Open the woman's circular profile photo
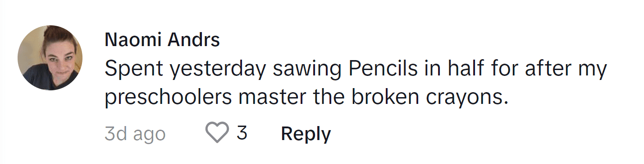This screenshot has height=164, width=644. pyautogui.click(x=50, y=58)
